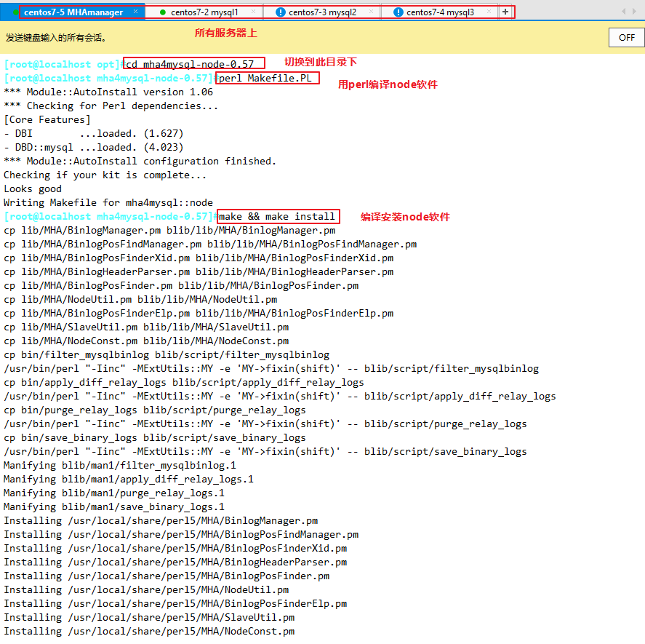Click the 'cp lib/MHA/BinlogPosFinderXid.pm' output line
The height and width of the screenshot is (644, 645).
[199, 258]
